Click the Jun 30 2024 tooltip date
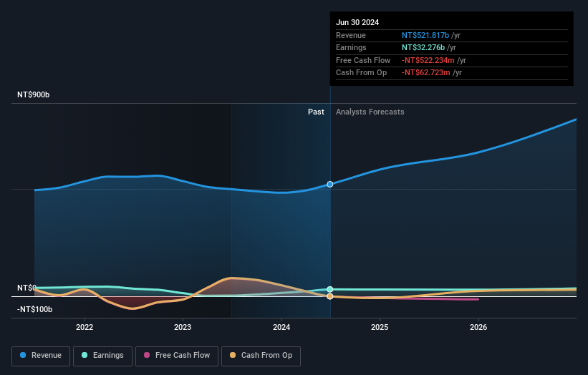This screenshot has height=375, width=588. (357, 22)
